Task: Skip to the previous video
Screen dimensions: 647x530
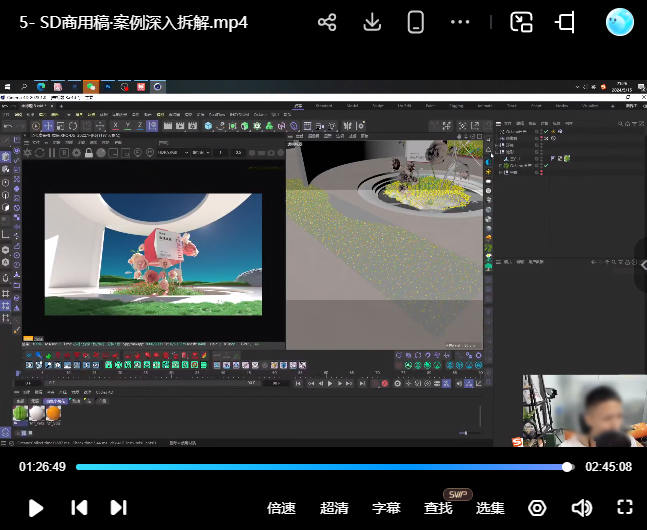Action: tap(79, 508)
